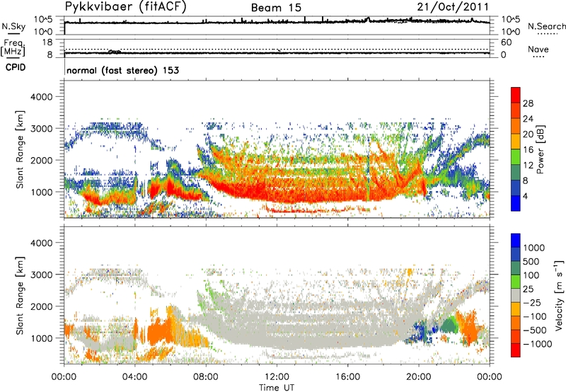The width and height of the screenshot is (566, 392).
Task: Click the 4 tick on the power colorbar
Action: [526, 196]
